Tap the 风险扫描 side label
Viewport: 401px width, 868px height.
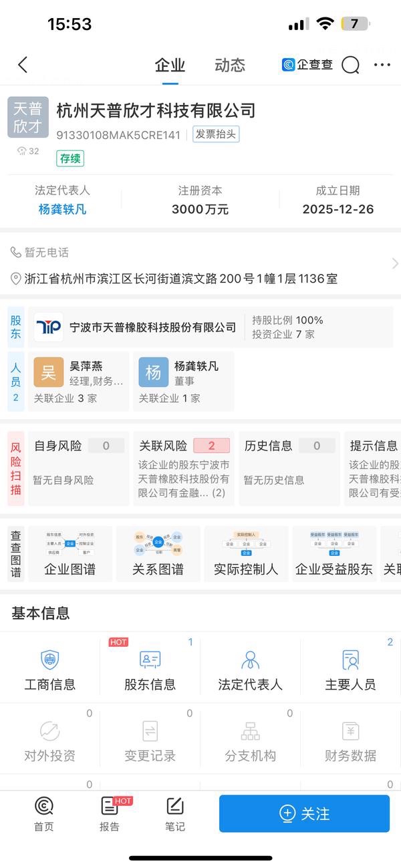(16, 468)
